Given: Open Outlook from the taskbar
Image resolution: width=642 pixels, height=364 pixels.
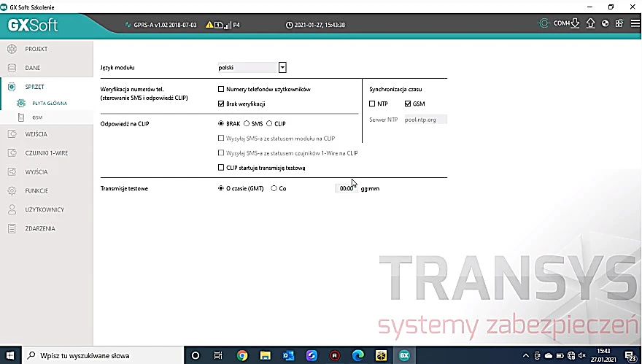Looking at the screenshot, I should [x=289, y=355].
